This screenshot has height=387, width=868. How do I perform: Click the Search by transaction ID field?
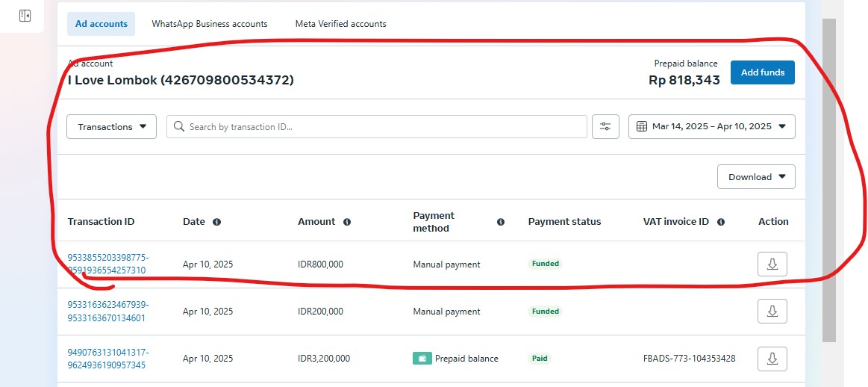pos(377,127)
